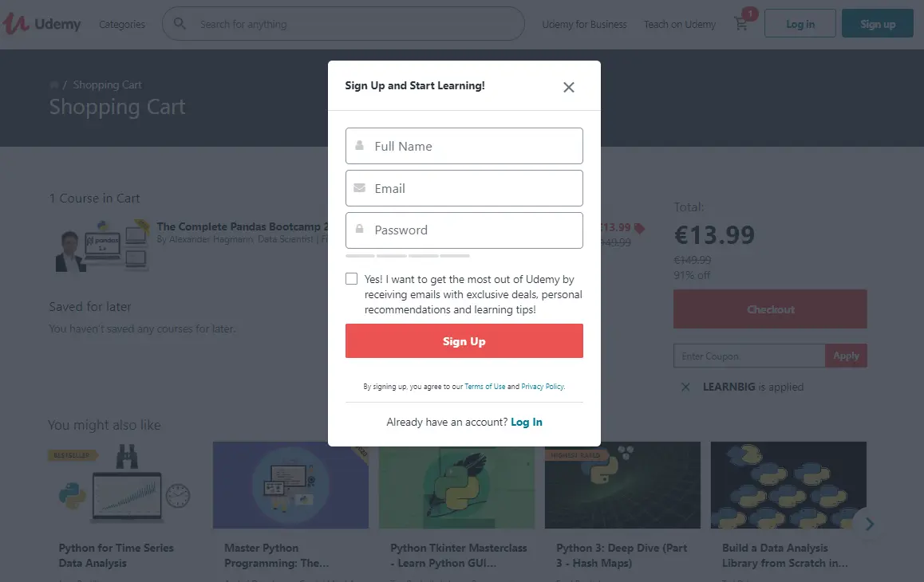Click the Full Name field

coord(464,146)
